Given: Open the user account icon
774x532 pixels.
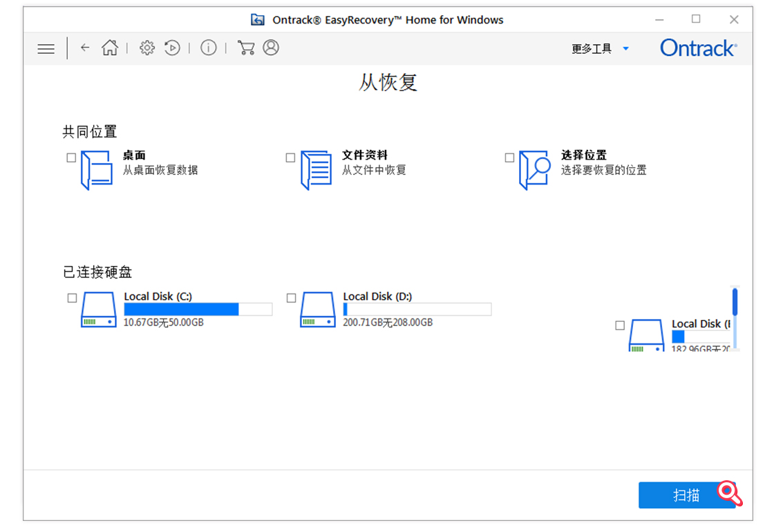Looking at the screenshot, I should click(x=271, y=48).
